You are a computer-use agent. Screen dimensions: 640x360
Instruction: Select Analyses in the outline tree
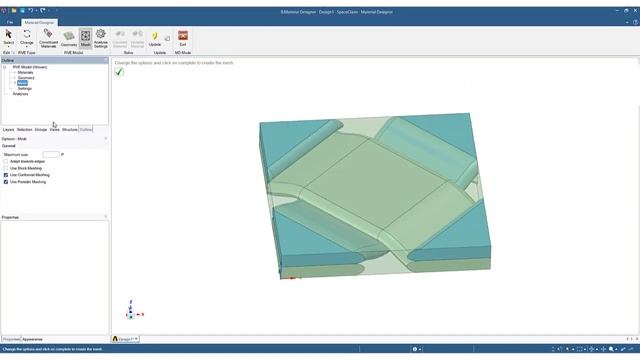pos(20,94)
